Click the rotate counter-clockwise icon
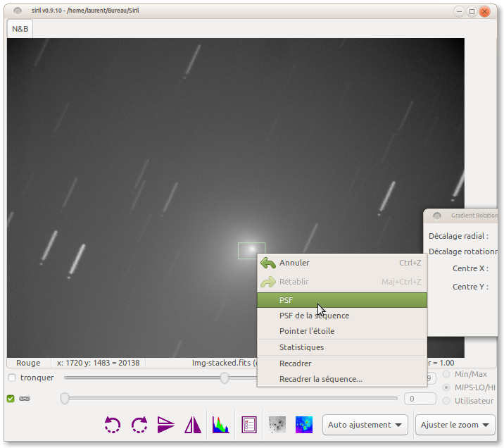The image size is (504, 448). [113, 425]
